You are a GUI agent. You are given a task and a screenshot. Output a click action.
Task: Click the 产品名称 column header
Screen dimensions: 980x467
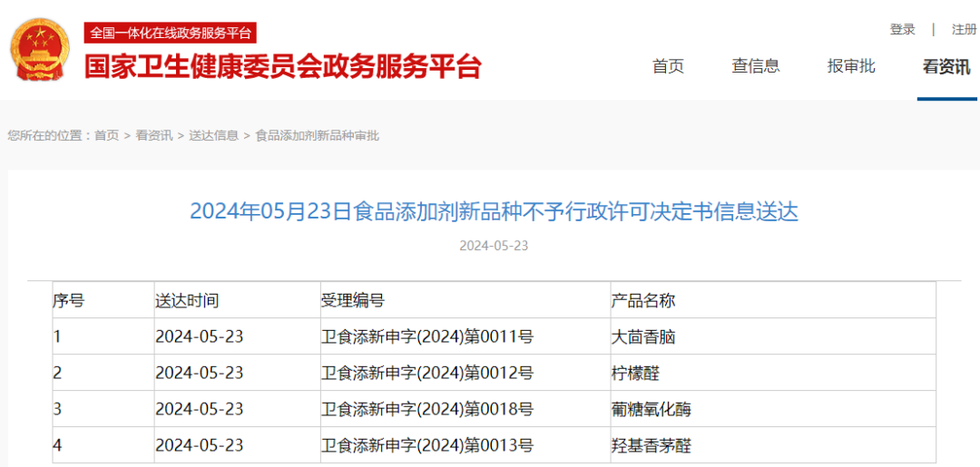(643, 300)
